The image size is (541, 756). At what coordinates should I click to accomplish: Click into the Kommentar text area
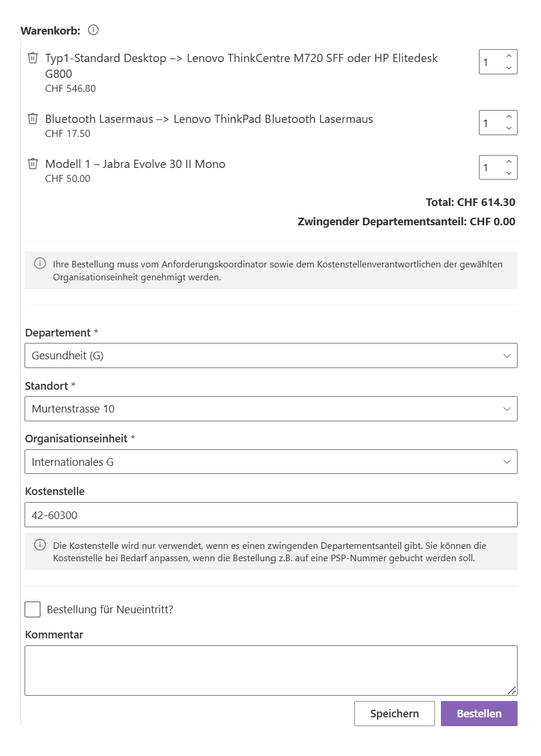[271, 671]
